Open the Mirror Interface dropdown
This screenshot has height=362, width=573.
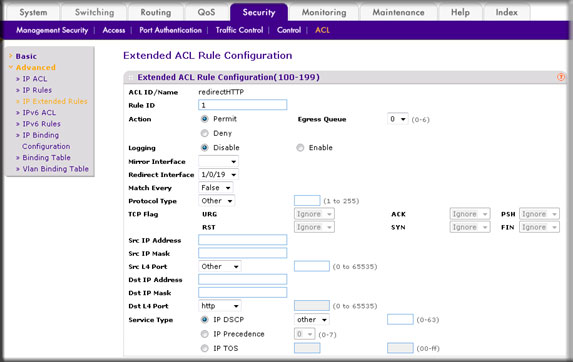point(219,161)
